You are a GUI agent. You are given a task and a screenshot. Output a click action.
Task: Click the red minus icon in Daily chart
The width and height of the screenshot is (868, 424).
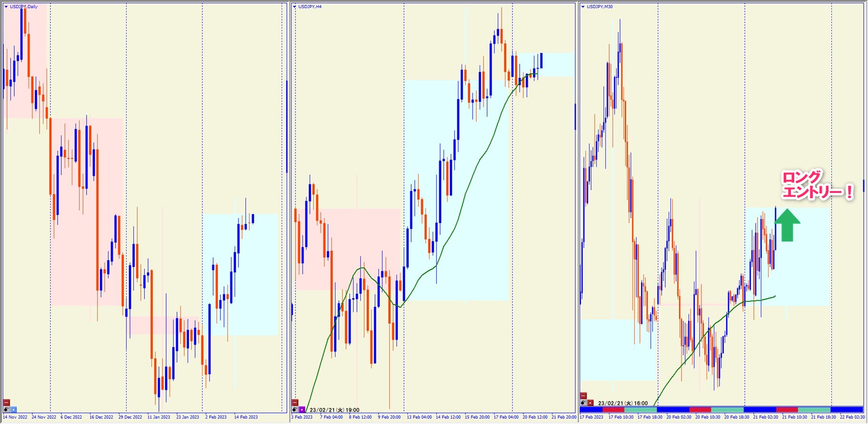(x=7, y=403)
